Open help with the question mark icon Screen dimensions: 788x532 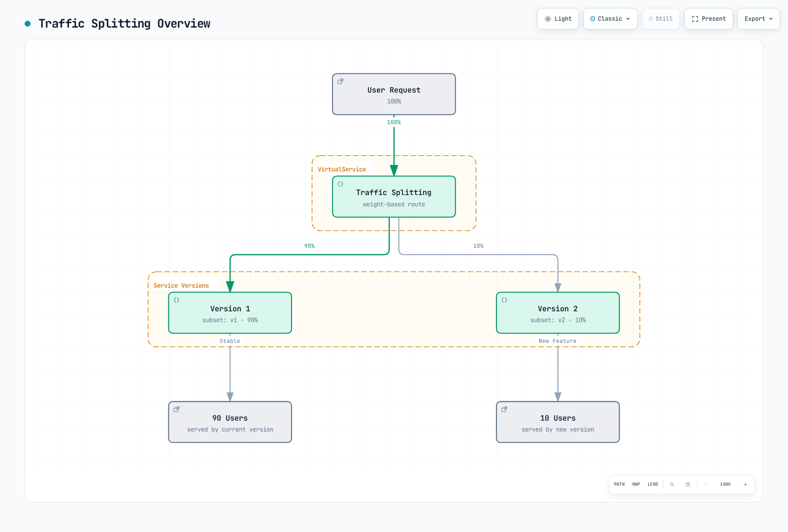click(x=688, y=484)
